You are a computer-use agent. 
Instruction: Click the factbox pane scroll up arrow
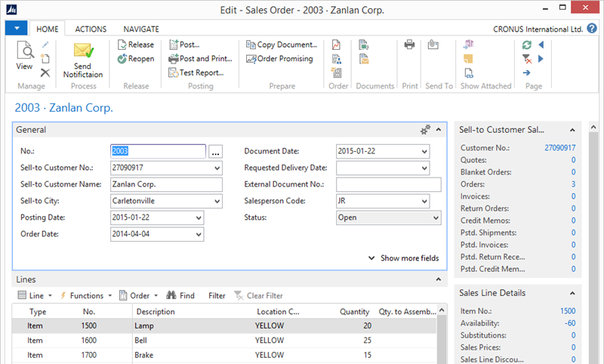pyautogui.click(x=593, y=127)
